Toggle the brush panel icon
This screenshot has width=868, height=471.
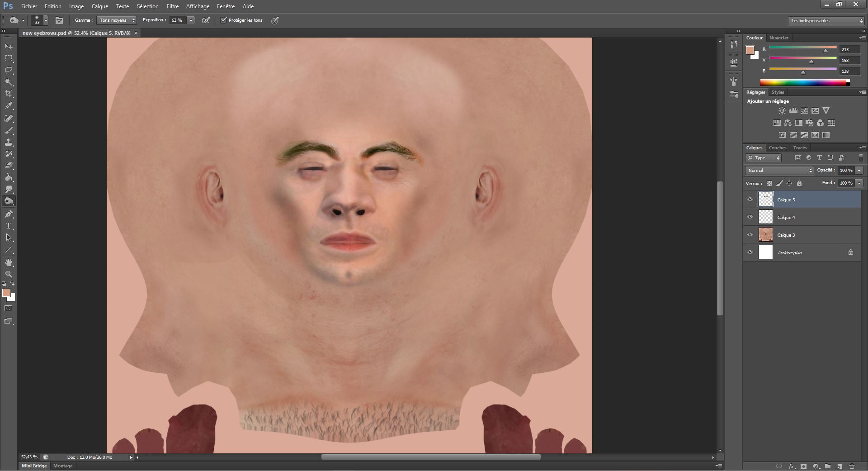point(59,20)
